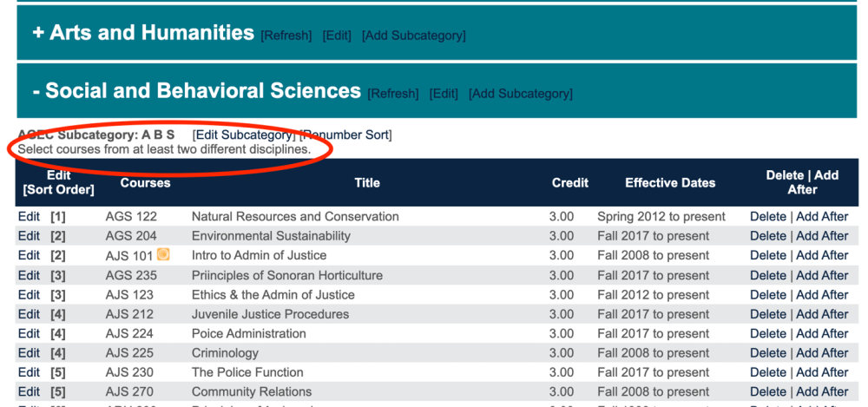Add a course after AJS 270
868x407 pixels.
pyautogui.click(x=822, y=391)
